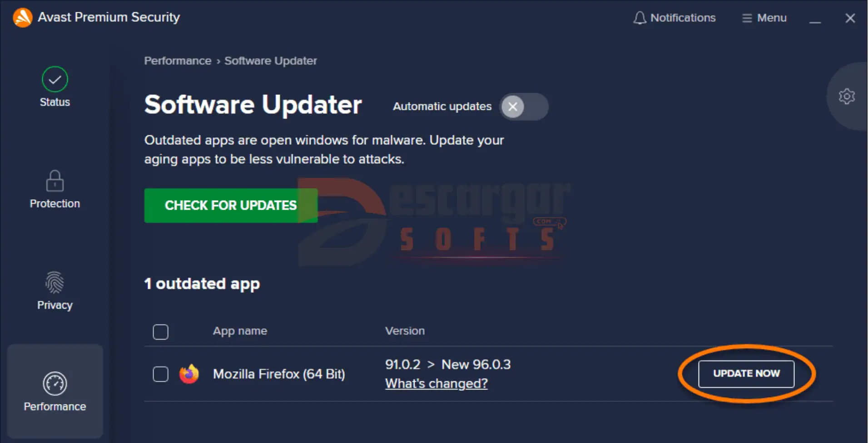Open the Privacy fingerprint icon

click(55, 282)
